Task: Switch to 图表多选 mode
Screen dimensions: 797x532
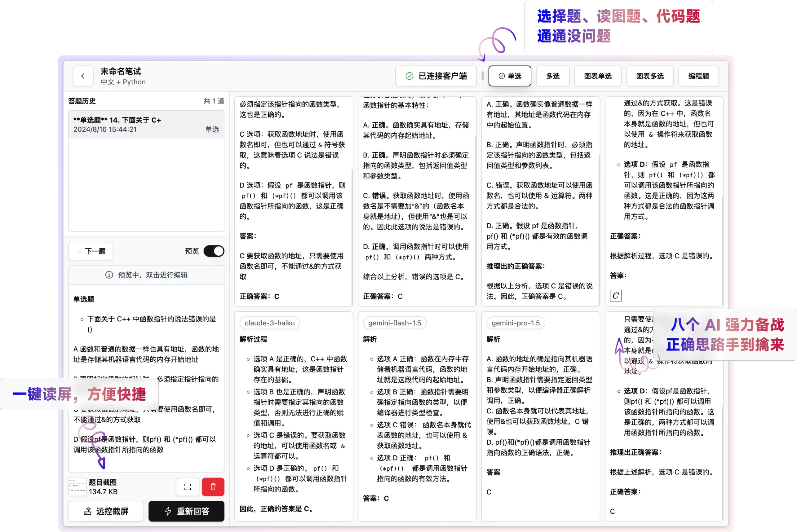Action: tap(649, 76)
